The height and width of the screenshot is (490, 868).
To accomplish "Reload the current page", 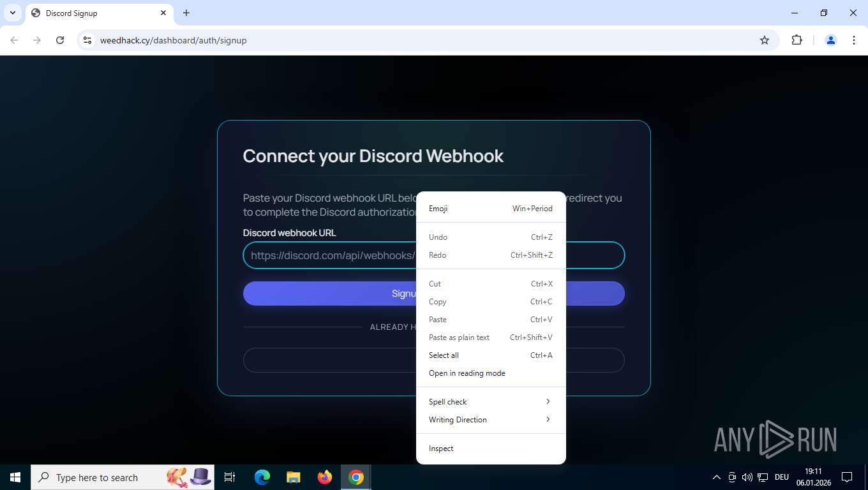I will [x=60, y=40].
